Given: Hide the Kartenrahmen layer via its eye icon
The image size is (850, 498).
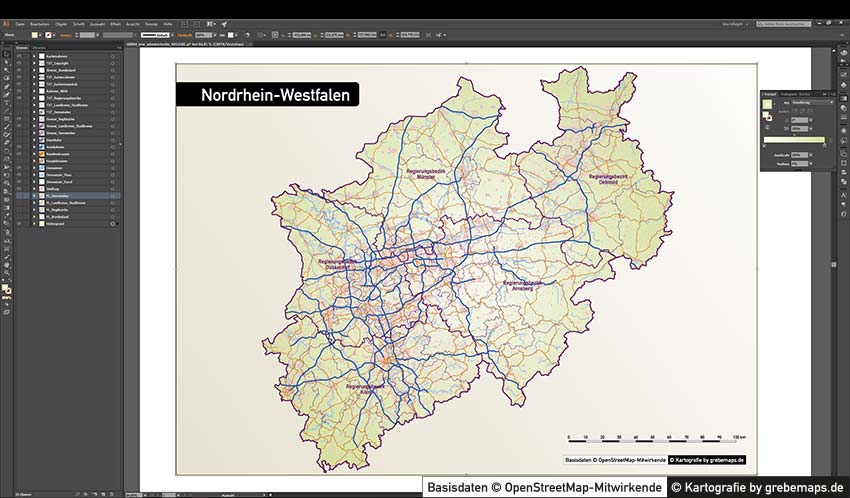Looking at the screenshot, I should (19, 55).
